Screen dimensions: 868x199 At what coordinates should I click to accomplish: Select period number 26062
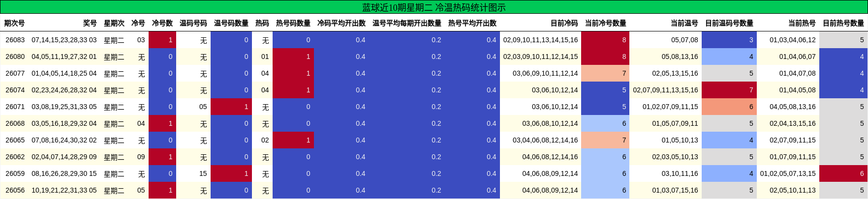click(15, 157)
